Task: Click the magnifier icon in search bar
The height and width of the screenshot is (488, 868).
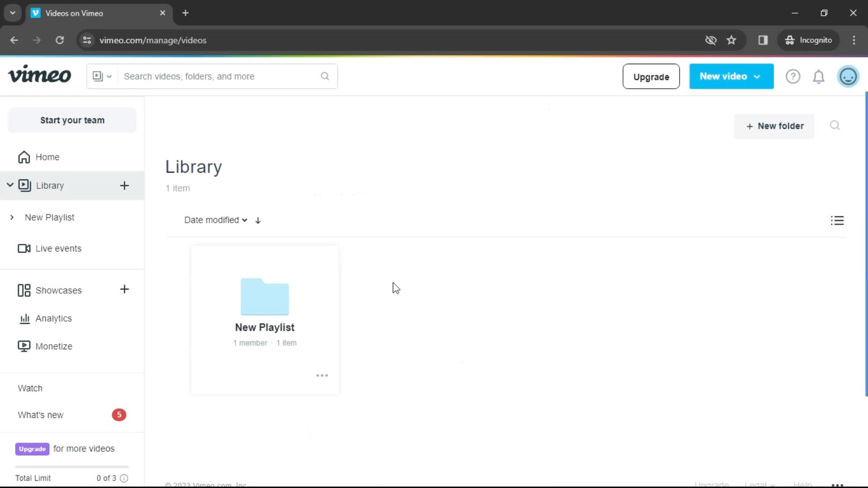Action: point(325,76)
